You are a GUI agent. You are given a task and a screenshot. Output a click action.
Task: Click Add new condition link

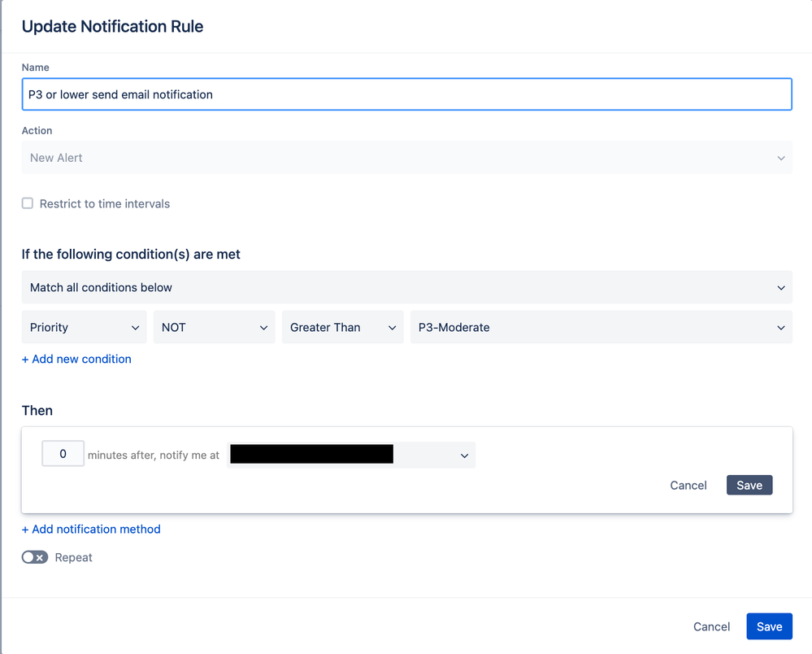[76, 359]
